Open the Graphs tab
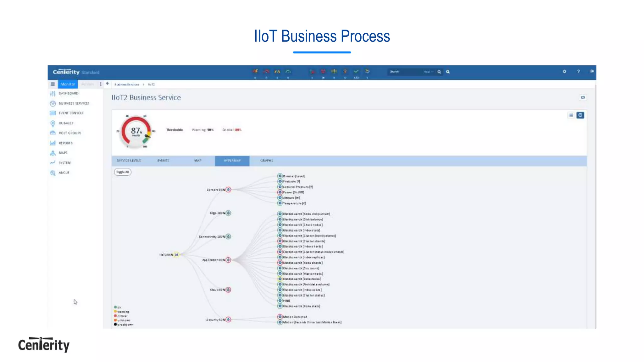644x362 pixels. (x=266, y=161)
